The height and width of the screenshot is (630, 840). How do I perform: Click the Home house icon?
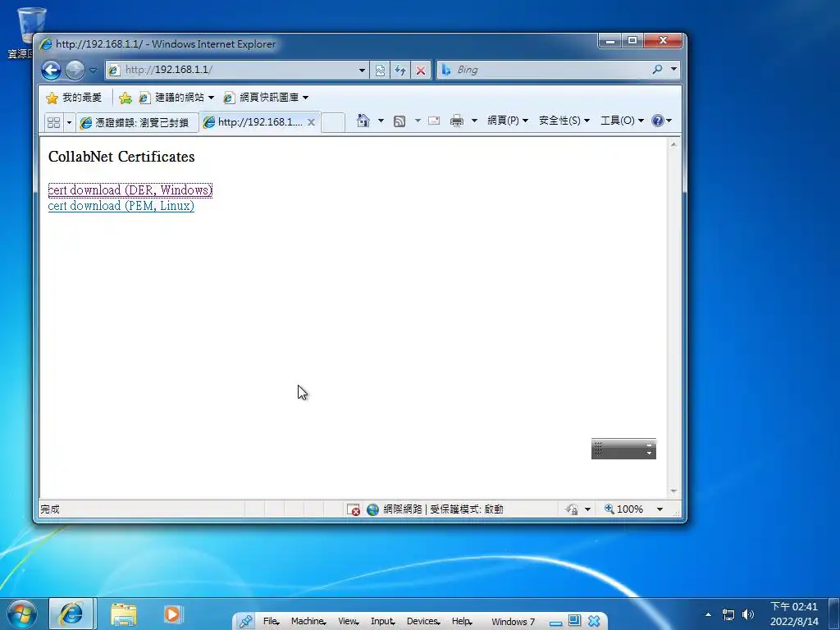click(363, 121)
